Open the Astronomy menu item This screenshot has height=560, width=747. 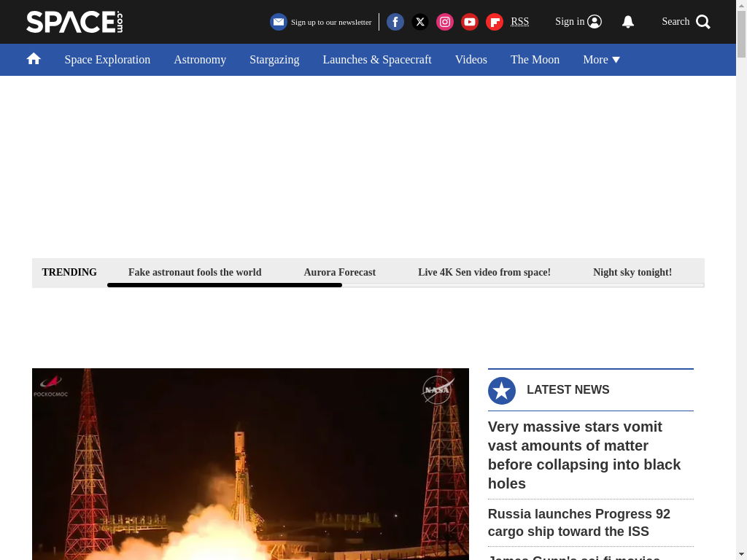(200, 60)
